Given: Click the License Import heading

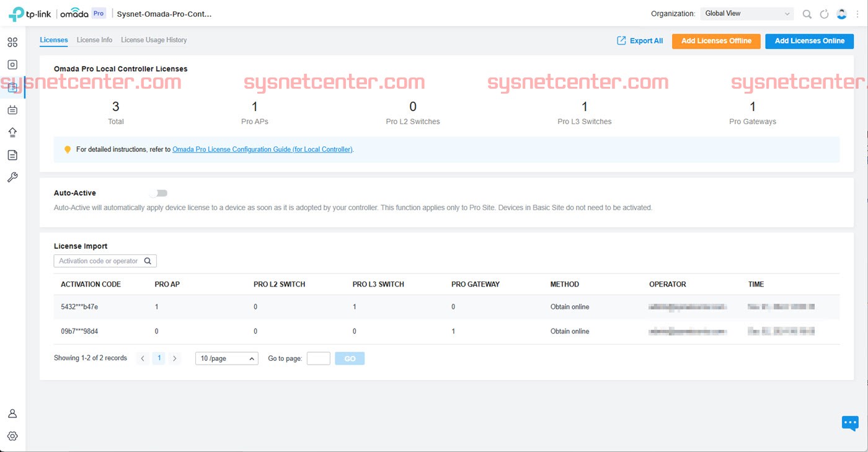Looking at the screenshot, I should pyautogui.click(x=81, y=246).
